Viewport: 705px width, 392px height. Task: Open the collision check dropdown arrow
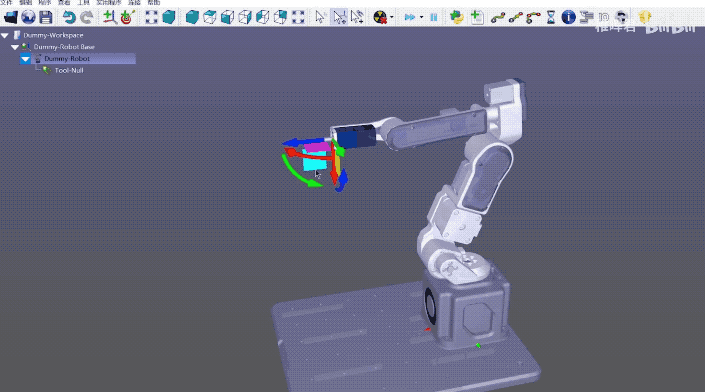[x=392, y=18]
